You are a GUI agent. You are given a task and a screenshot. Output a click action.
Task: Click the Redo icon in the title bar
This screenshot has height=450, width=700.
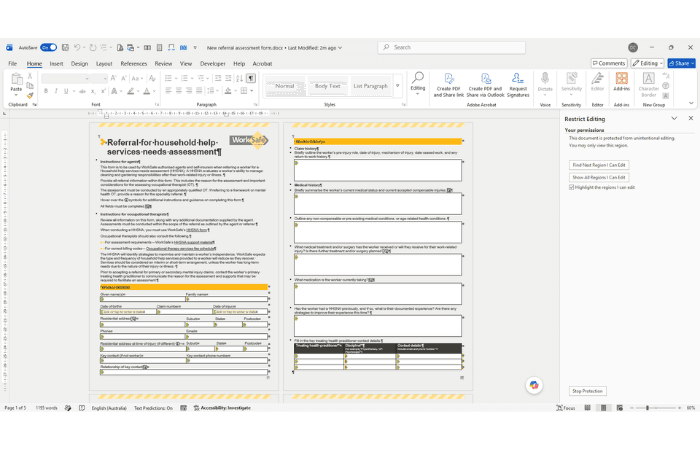click(93, 47)
